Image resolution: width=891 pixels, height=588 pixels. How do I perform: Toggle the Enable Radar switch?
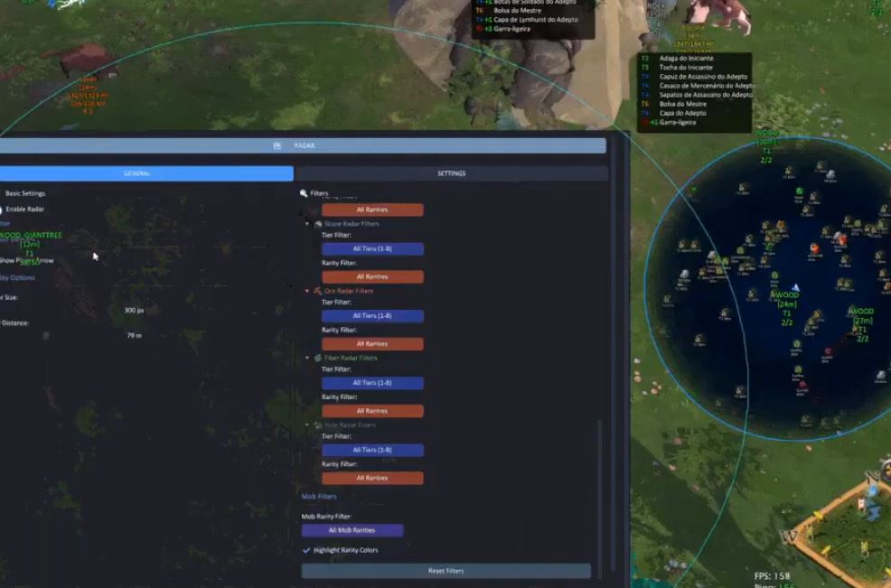coord(0,210)
